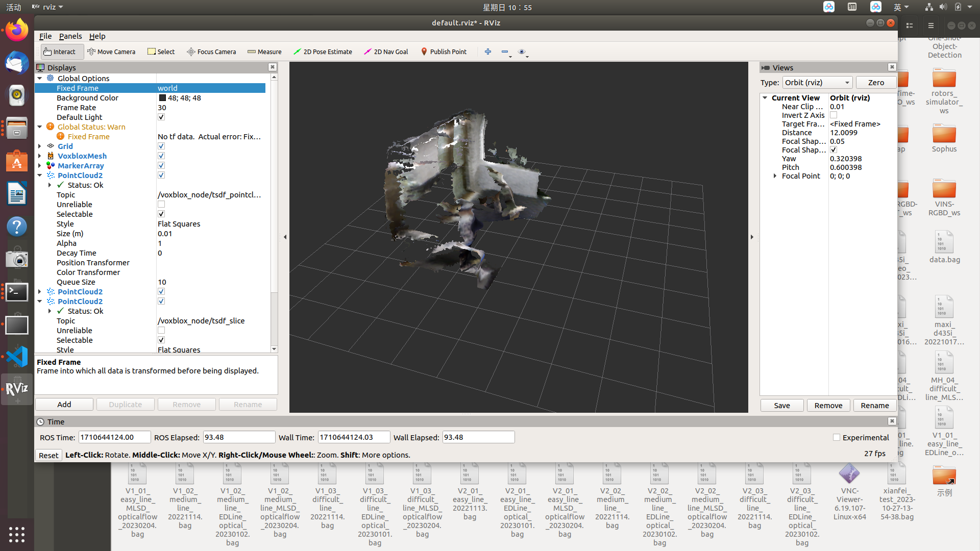Open the view Type dropdown showing Orbit (rviz)
Screen dimensions: 980x551
click(817, 82)
